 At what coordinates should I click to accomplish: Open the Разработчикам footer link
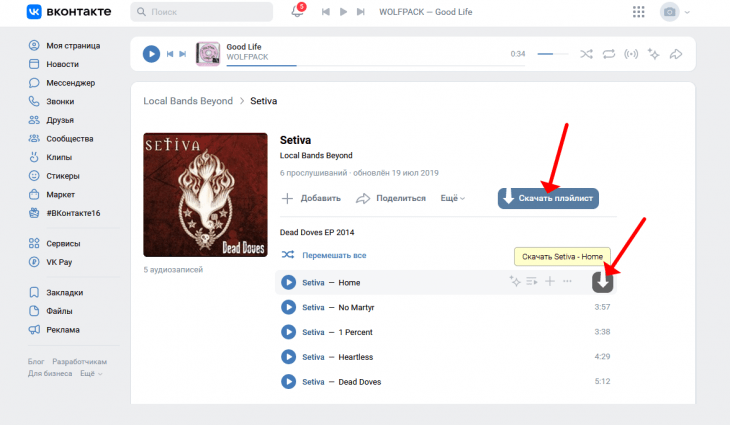pyautogui.click(x=80, y=362)
